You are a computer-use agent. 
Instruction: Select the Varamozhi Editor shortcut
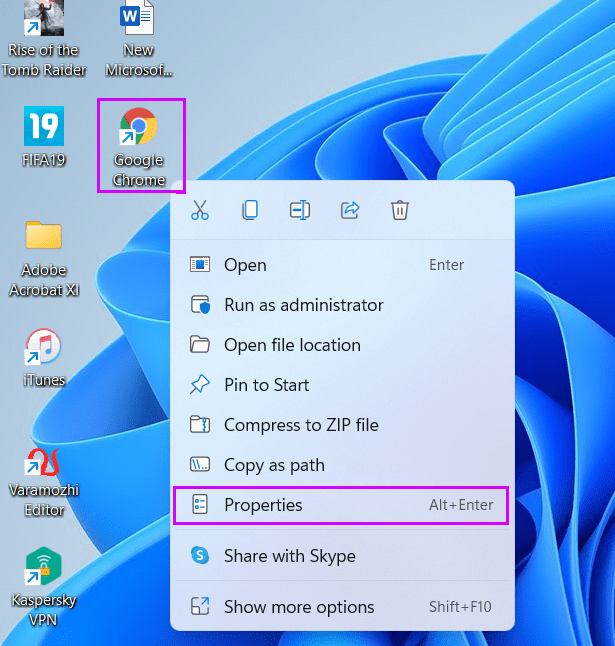pyautogui.click(x=44, y=483)
